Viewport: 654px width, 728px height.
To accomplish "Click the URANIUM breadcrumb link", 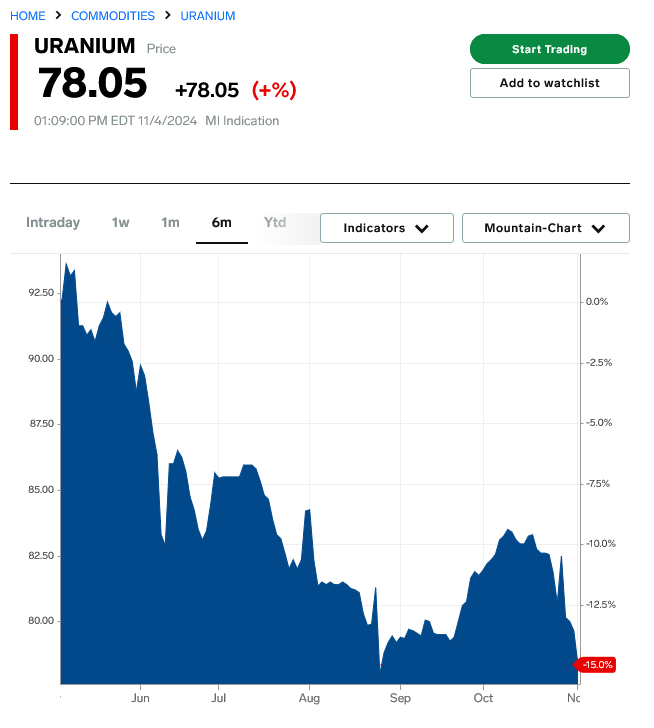I will (208, 16).
